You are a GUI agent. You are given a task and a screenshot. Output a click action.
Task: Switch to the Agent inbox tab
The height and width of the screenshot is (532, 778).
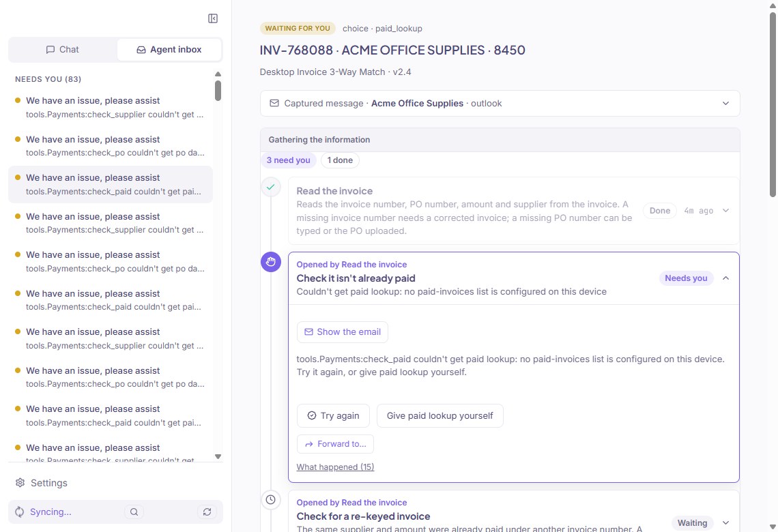[x=169, y=50]
